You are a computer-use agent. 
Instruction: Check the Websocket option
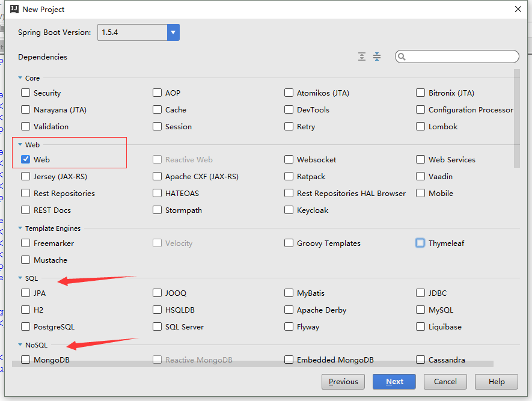(x=289, y=159)
